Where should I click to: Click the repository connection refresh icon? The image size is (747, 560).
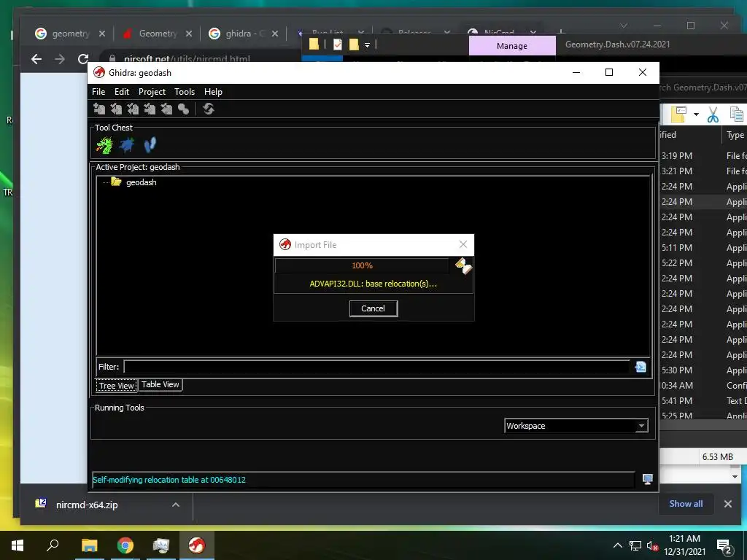tap(208, 109)
